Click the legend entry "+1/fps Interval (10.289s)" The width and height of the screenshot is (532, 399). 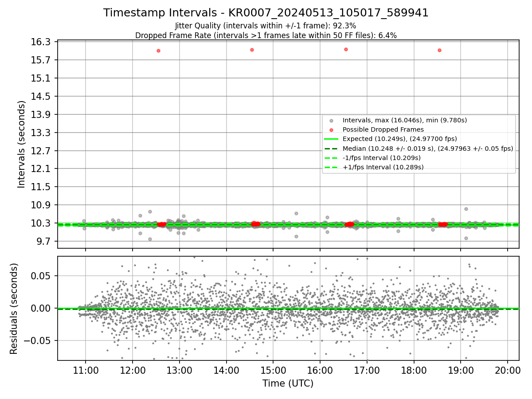coord(383,167)
